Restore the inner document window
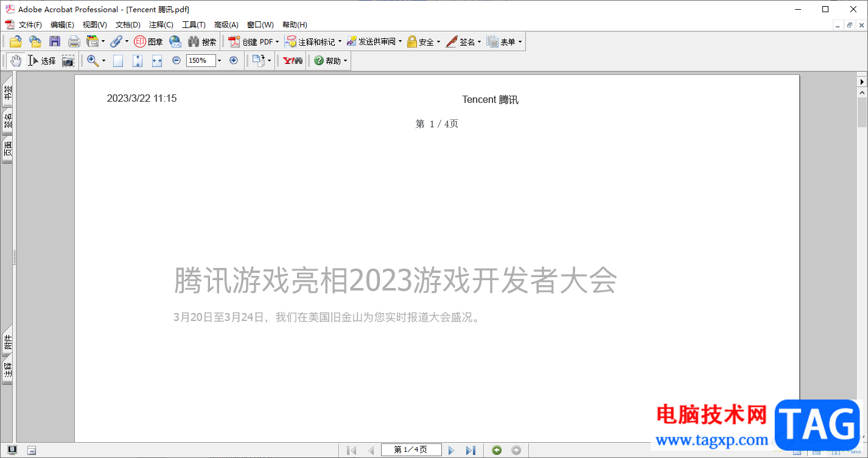The height and width of the screenshot is (458, 868). (850, 25)
